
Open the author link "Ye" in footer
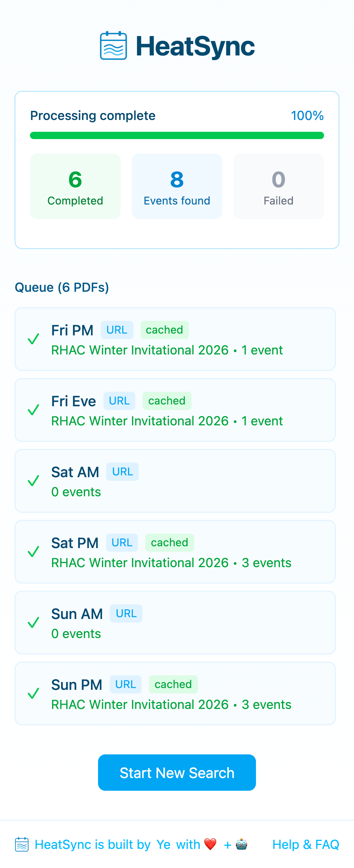click(x=163, y=844)
